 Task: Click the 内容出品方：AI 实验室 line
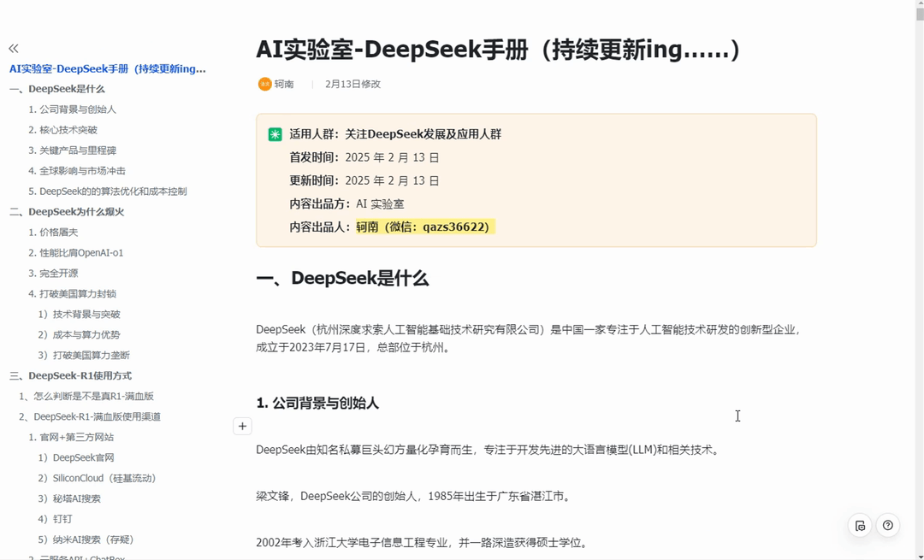[x=347, y=203]
